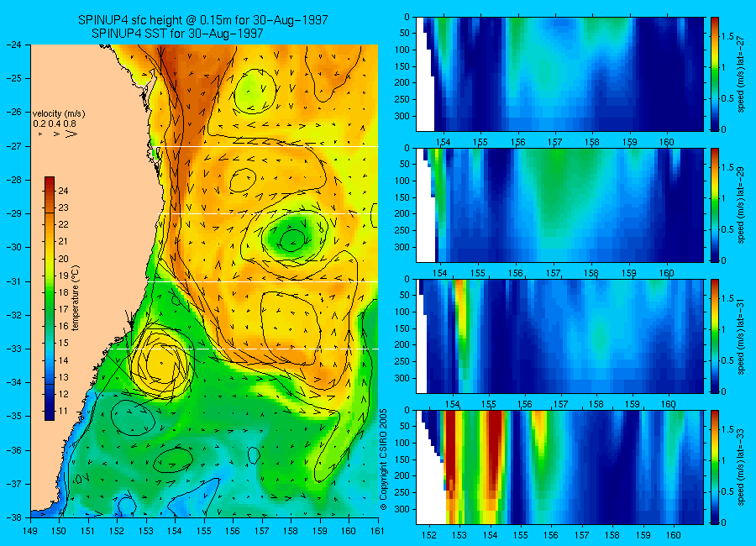Click the cold green eddy center near 158, -30

click(x=291, y=239)
